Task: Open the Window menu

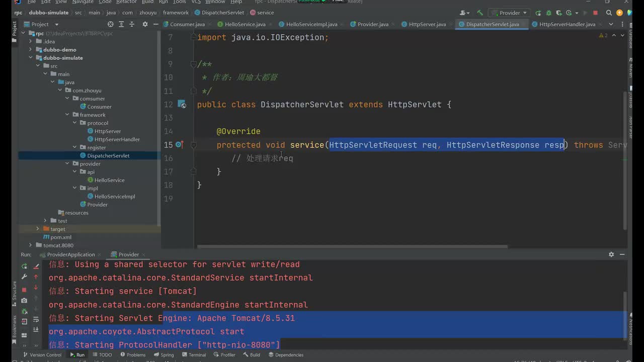Action: (x=215, y=2)
